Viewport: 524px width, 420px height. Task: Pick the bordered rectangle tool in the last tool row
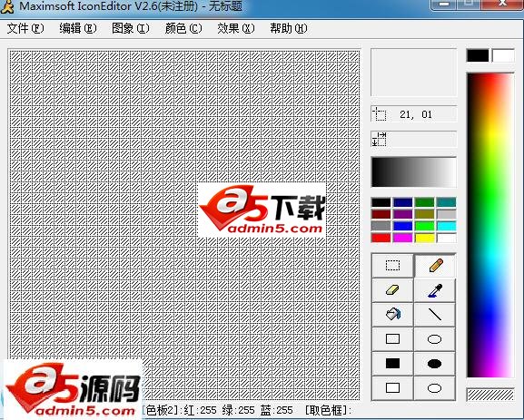click(x=392, y=387)
